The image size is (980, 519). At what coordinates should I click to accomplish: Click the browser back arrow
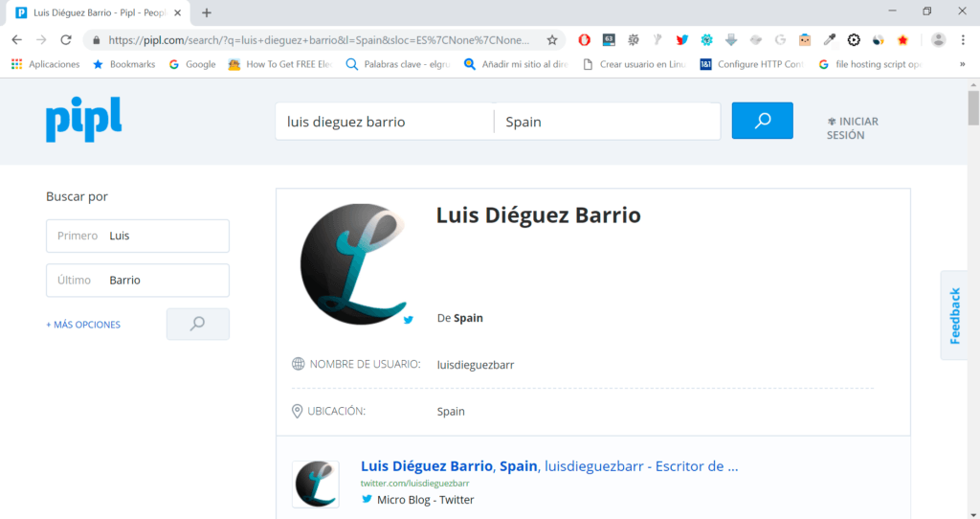[17, 40]
